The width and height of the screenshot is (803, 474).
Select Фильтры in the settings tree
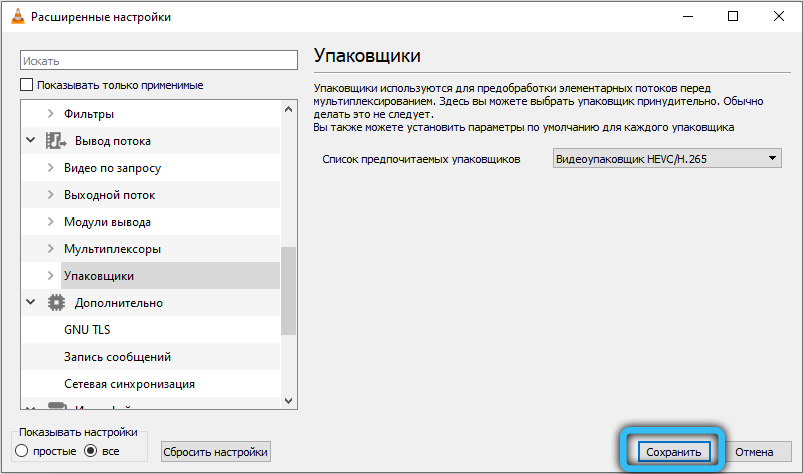click(x=89, y=114)
